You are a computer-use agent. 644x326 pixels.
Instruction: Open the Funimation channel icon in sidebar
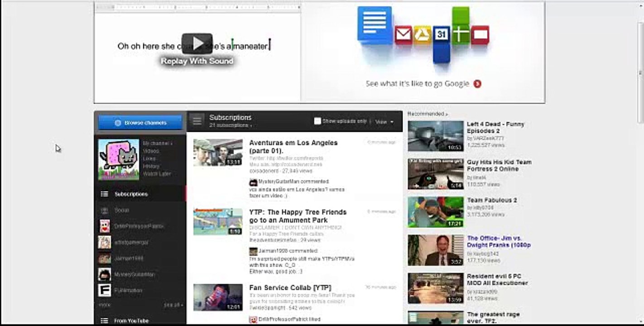[105, 290]
